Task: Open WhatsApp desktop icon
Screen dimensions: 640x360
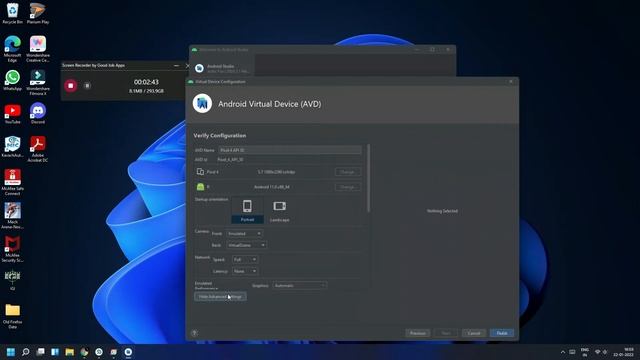Action: point(13,80)
